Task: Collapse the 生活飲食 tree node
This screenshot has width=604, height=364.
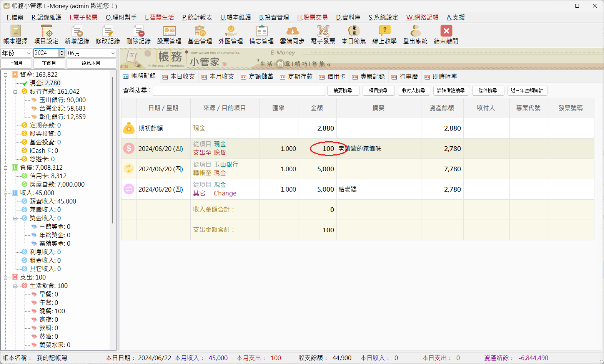Action: 15,286
